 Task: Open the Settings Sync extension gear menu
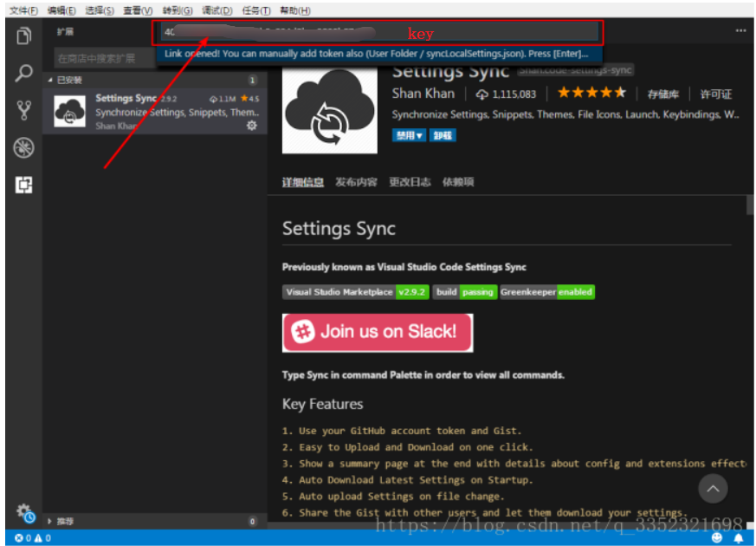[251, 125]
